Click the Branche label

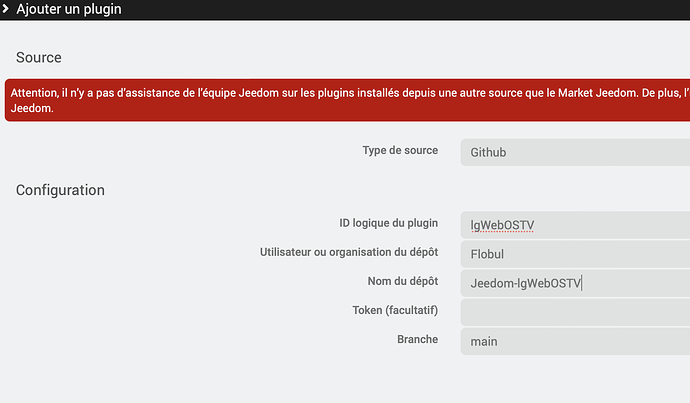click(418, 339)
